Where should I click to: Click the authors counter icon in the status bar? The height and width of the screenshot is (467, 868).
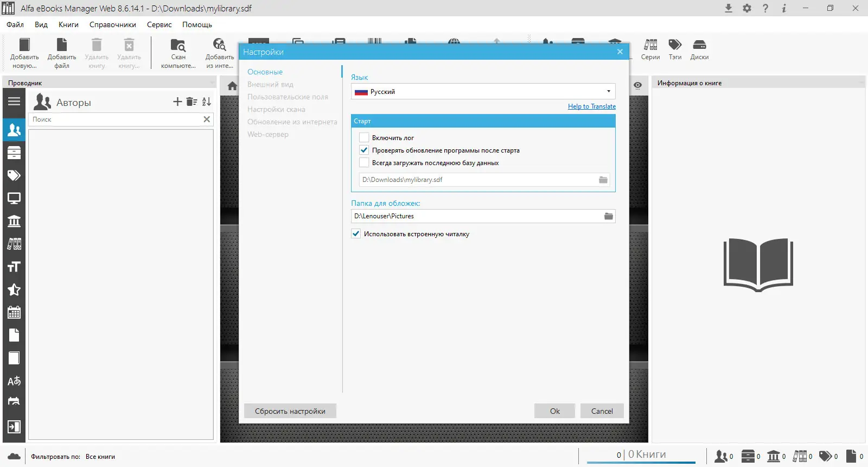pyautogui.click(x=724, y=456)
